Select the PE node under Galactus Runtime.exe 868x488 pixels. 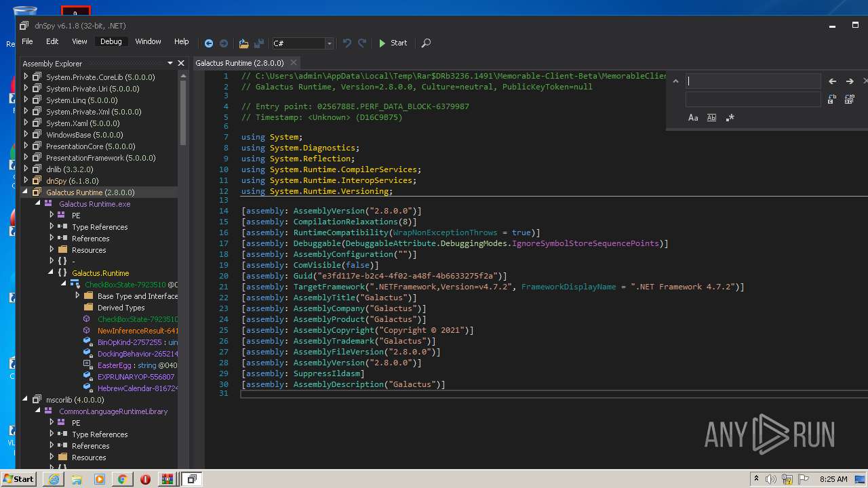point(76,216)
